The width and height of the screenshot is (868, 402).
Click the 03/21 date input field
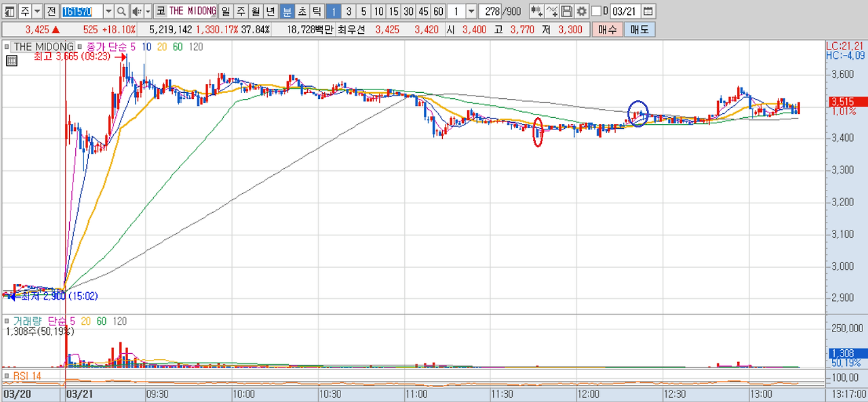point(625,12)
